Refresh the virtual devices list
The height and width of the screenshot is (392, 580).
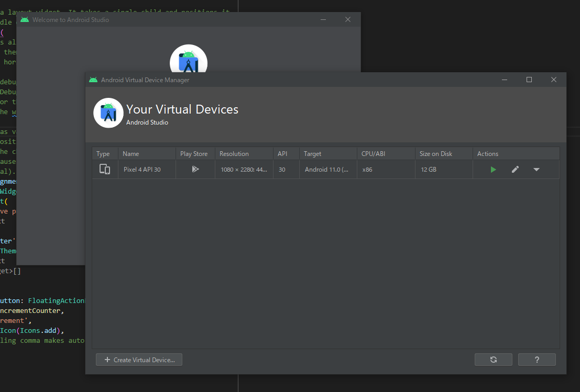coord(494,360)
